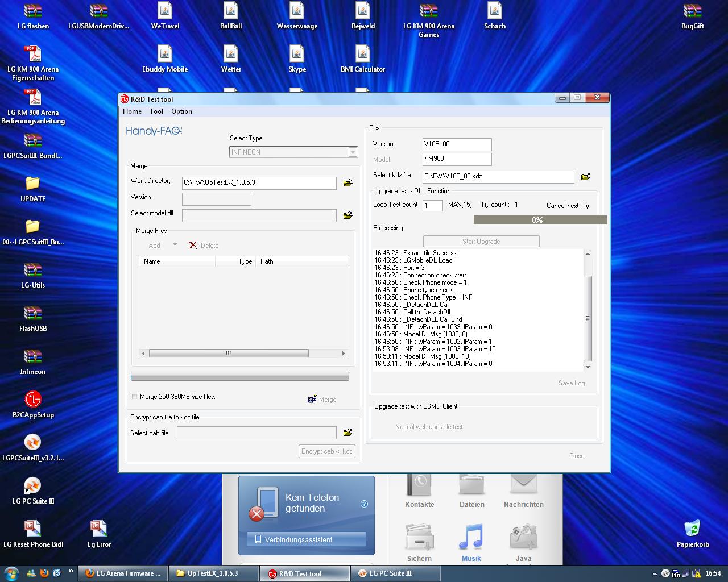Show hidden system tray icons arrow
The image size is (728, 582).
pyautogui.click(x=654, y=573)
